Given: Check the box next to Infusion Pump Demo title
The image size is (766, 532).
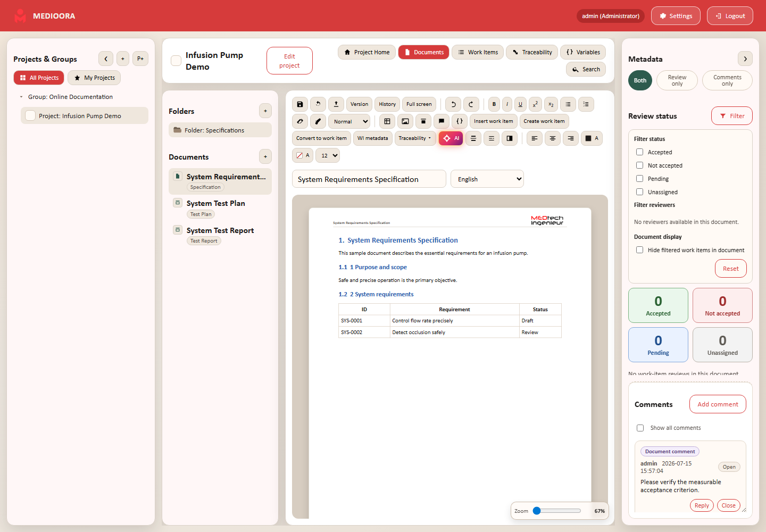Looking at the screenshot, I should [x=176, y=61].
